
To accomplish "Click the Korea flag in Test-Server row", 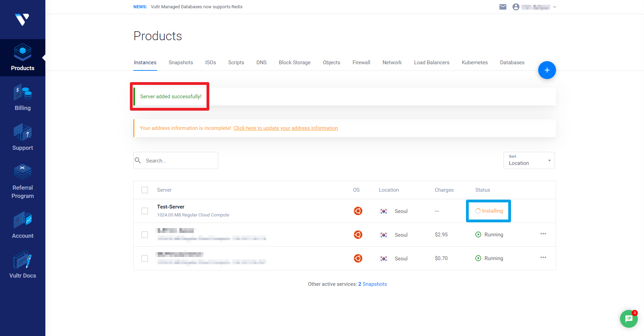I will 384,211.
